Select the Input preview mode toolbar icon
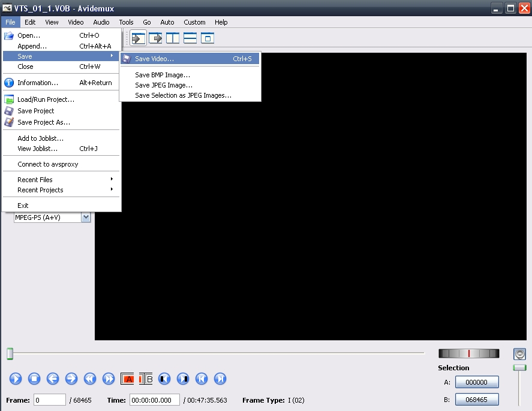 138,38
